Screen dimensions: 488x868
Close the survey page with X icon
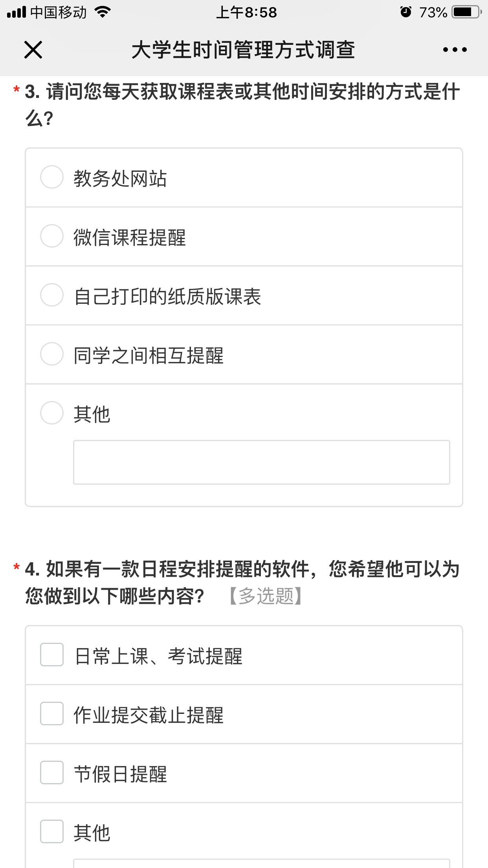pyautogui.click(x=33, y=50)
